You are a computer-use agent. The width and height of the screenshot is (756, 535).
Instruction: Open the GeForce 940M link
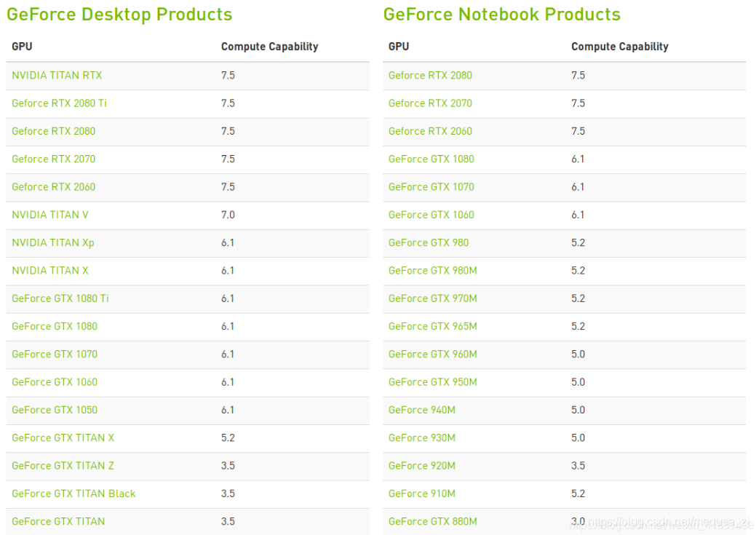tap(422, 410)
